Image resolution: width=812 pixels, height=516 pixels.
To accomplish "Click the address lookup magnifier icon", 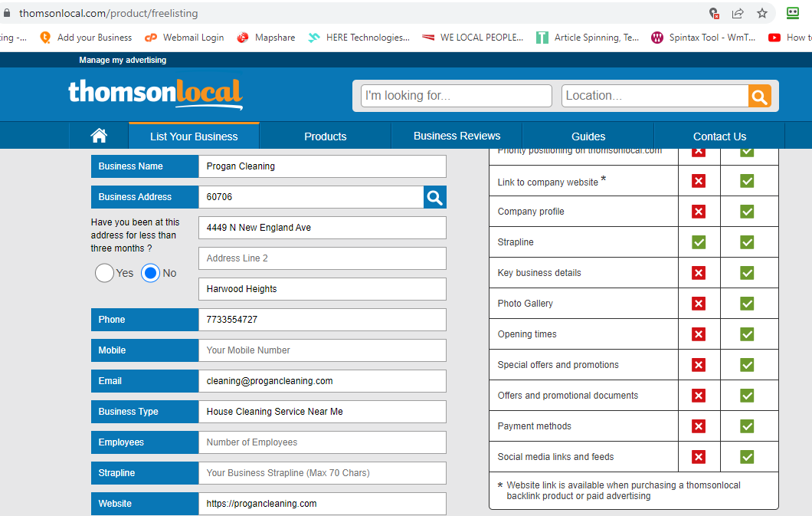I will [435, 197].
